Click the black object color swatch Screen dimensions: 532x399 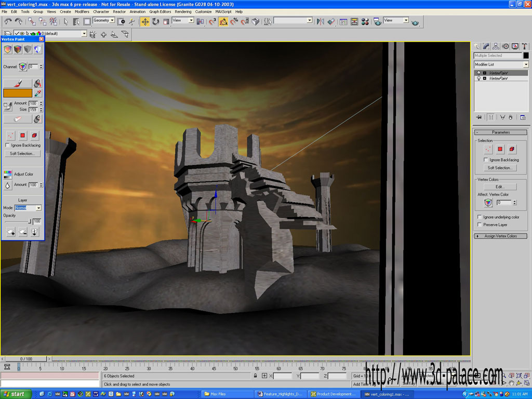pos(526,55)
